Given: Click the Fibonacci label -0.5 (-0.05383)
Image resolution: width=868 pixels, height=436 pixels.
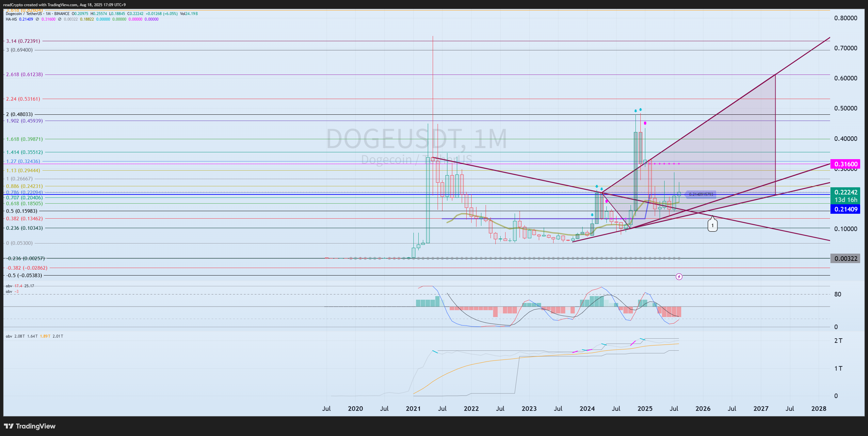Looking at the screenshot, I should (x=24, y=276).
